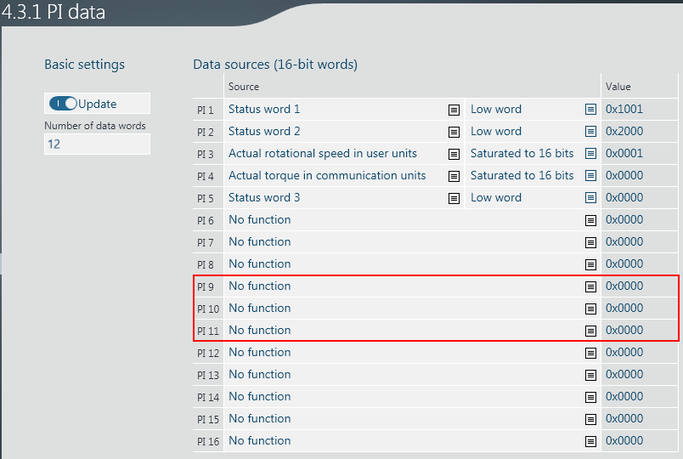Click the Value column header
Image resolution: width=683 pixels, height=459 pixels.
(618, 87)
